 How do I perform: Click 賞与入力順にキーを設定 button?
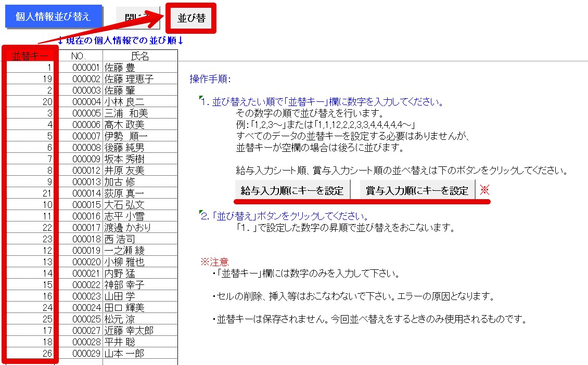click(417, 190)
